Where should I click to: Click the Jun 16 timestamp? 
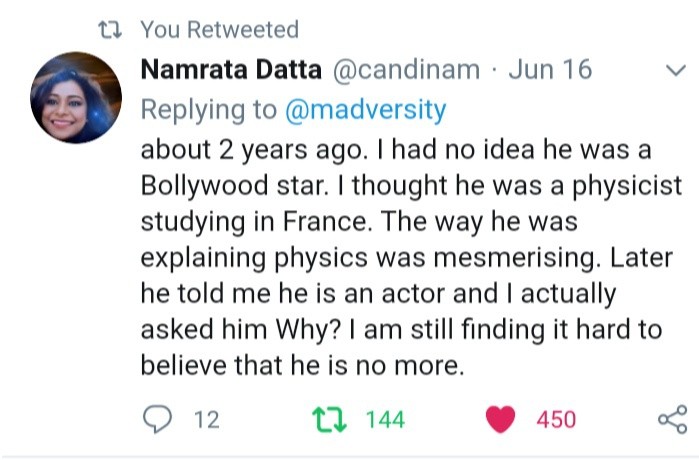(551, 70)
